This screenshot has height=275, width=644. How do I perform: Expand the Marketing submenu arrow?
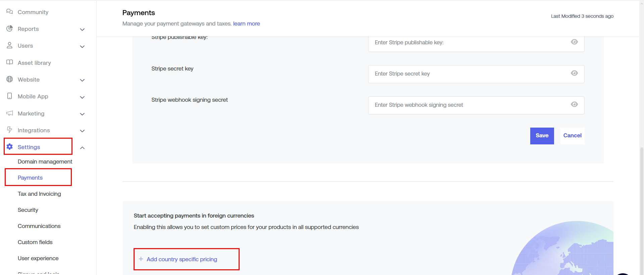(82, 114)
